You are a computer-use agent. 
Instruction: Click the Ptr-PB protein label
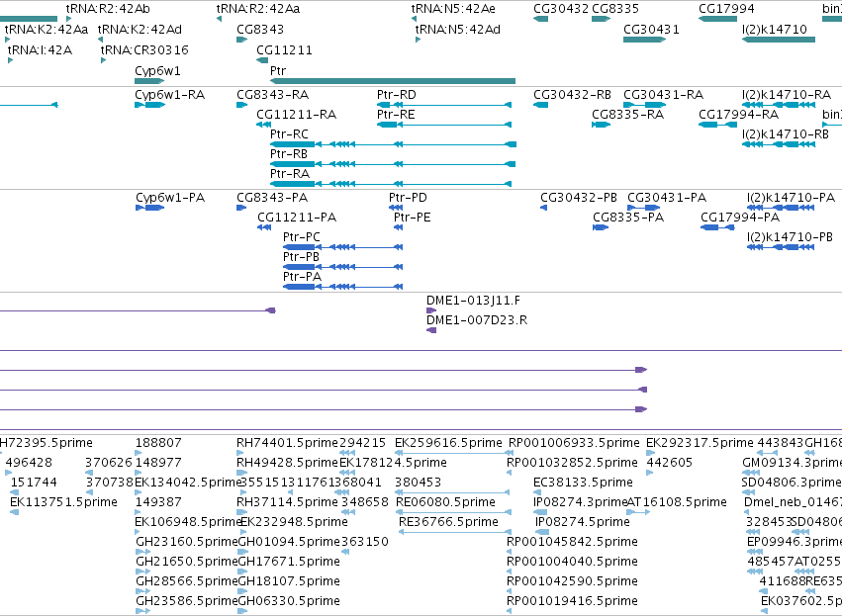pyautogui.click(x=301, y=257)
